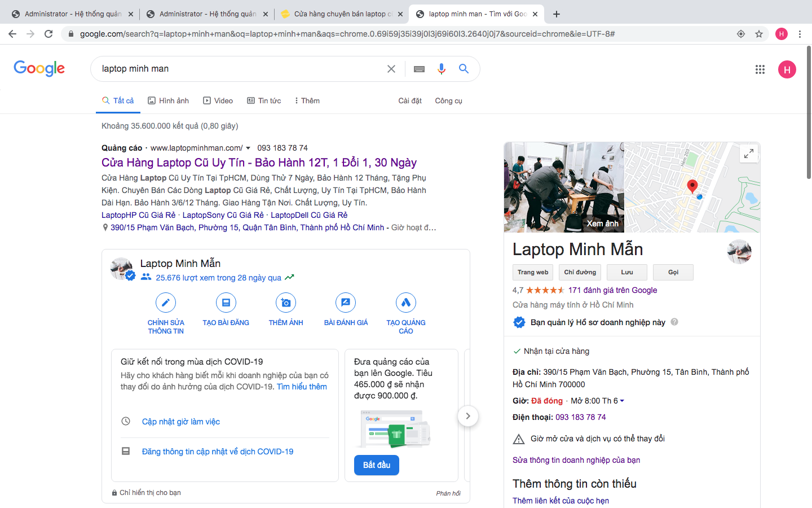Click Phản hồi feedback link

coord(448,493)
